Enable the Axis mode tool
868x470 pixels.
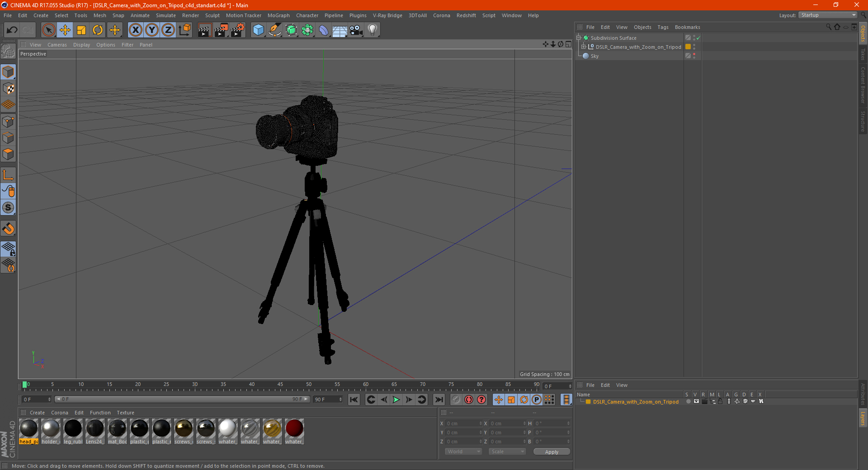pos(8,175)
